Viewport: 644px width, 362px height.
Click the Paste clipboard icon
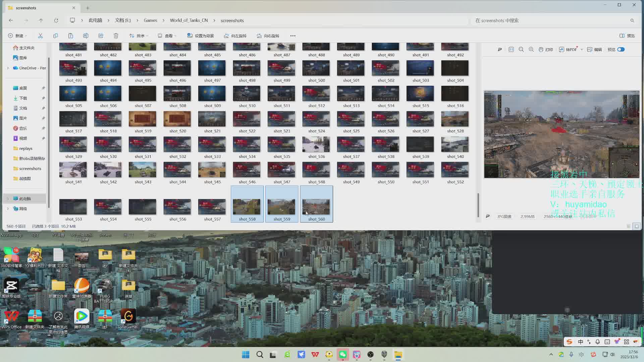click(70, 36)
